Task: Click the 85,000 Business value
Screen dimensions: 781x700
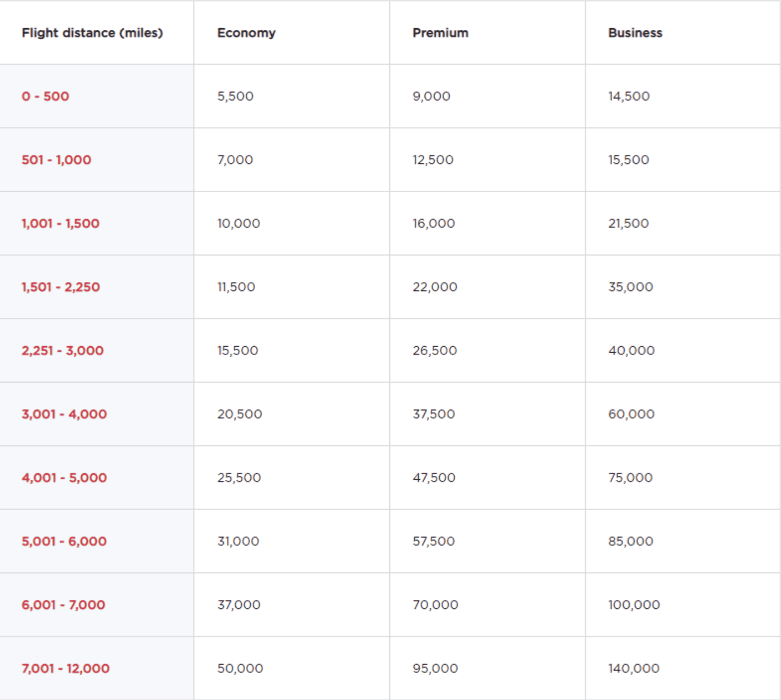Action: click(x=631, y=541)
